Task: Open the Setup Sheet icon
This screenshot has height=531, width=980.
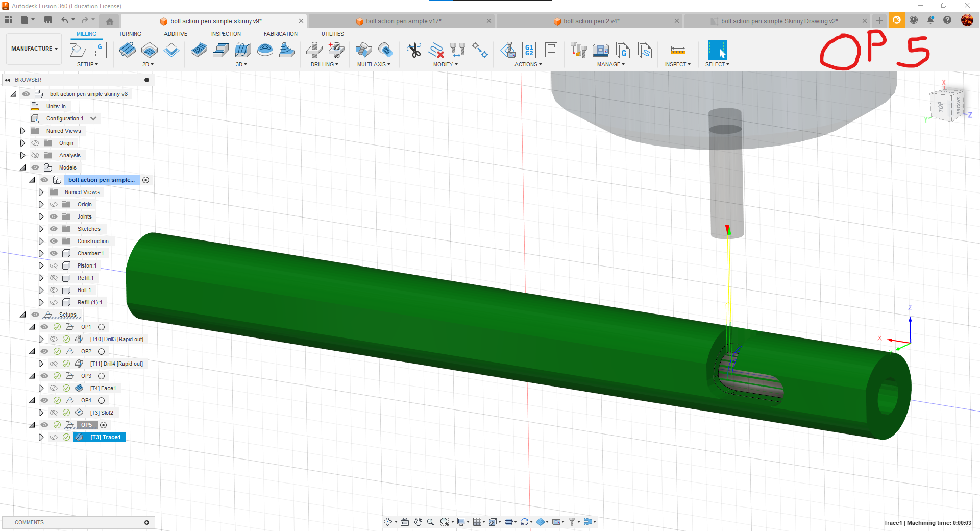Action: pos(551,50)
